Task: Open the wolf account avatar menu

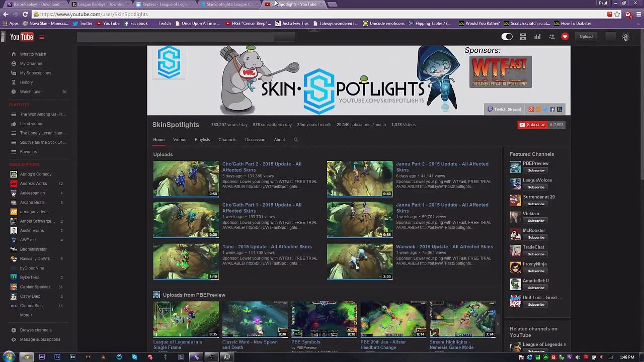Action: coord(625,37)
